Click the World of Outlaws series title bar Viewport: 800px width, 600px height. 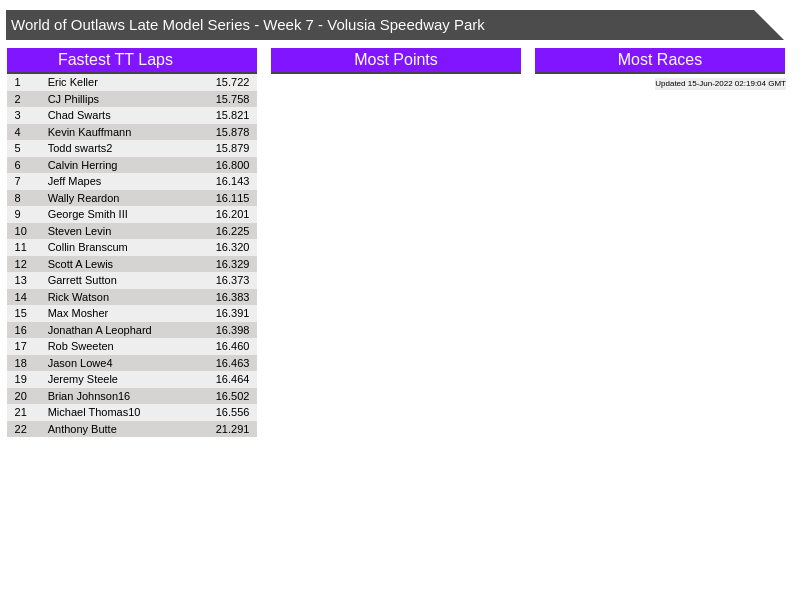point(247,25)
